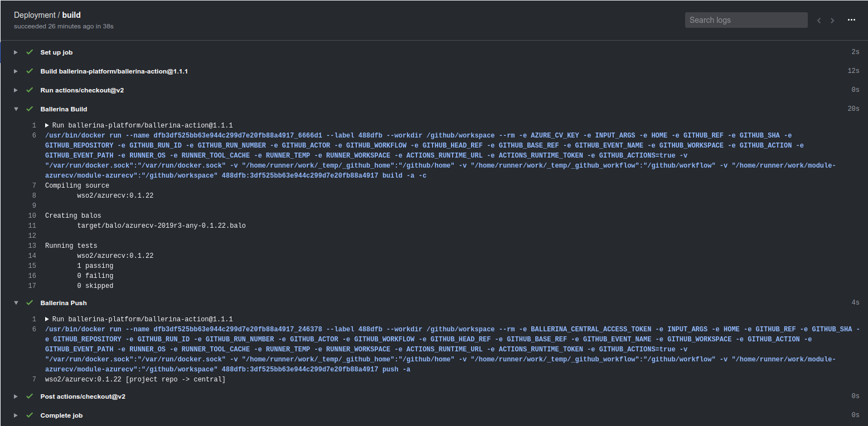This screenshot has height=426, width=868.
Task: Collapse the Ballerina Build step
Action: (16, 109)
